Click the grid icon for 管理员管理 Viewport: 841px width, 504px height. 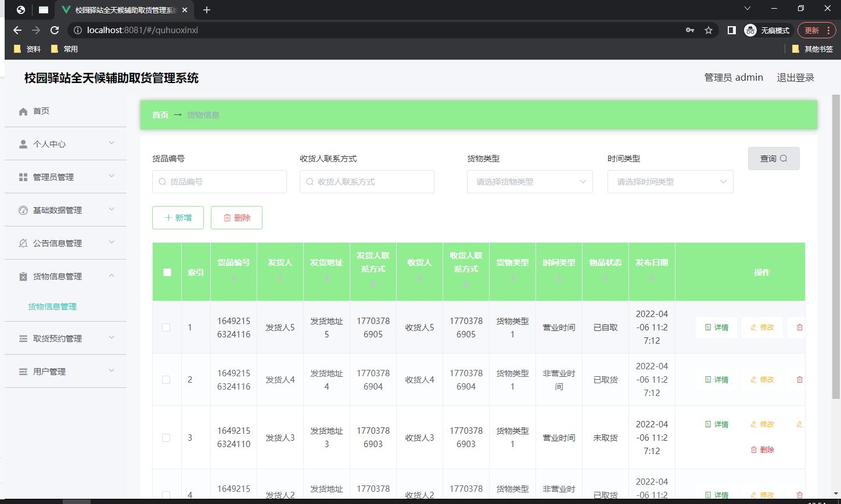coord(23,177)
